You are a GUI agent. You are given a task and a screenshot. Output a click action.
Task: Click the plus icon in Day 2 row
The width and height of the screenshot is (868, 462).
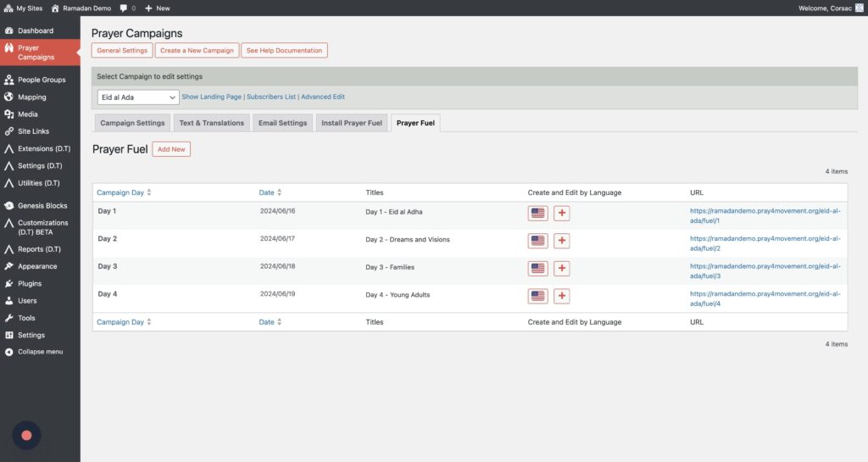tap(561, 242)
